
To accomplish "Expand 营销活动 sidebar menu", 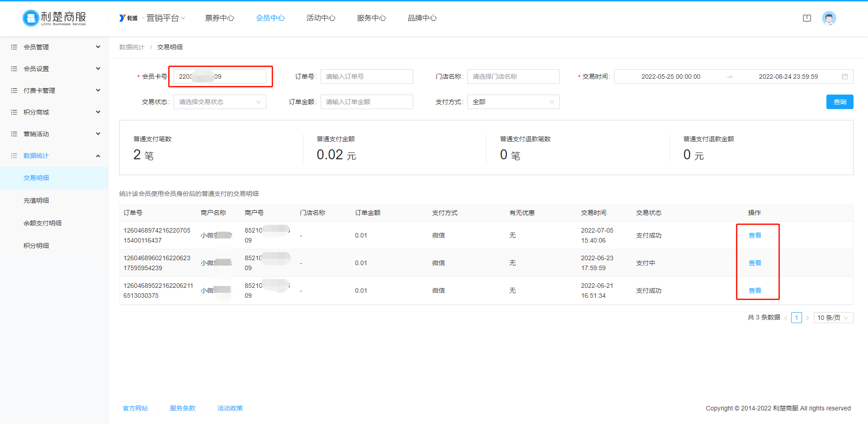I will [x=98, y=134].
